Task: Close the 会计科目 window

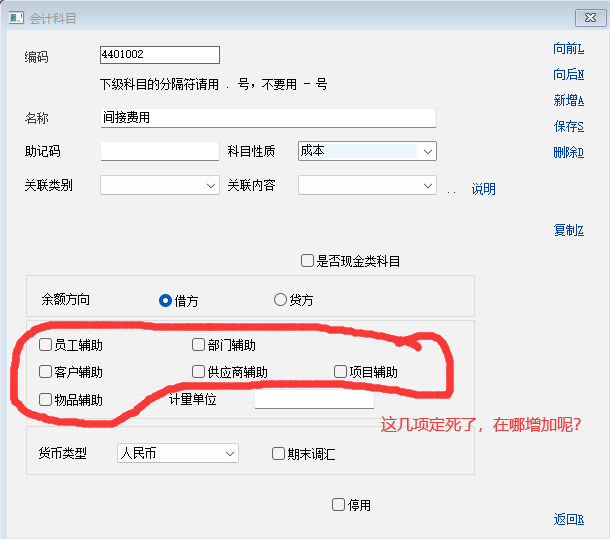Action: [x=587, y=17]
